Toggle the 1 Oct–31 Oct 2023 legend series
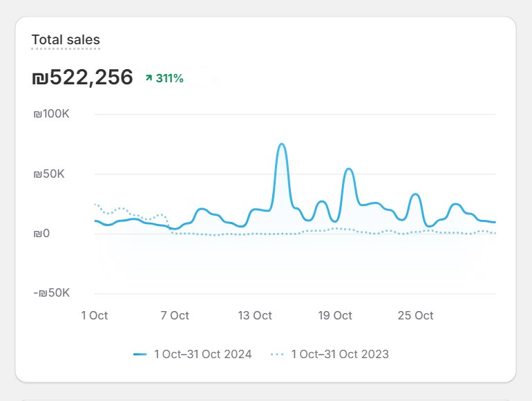This screenshot has height=401, width=532. pos(340,354)
